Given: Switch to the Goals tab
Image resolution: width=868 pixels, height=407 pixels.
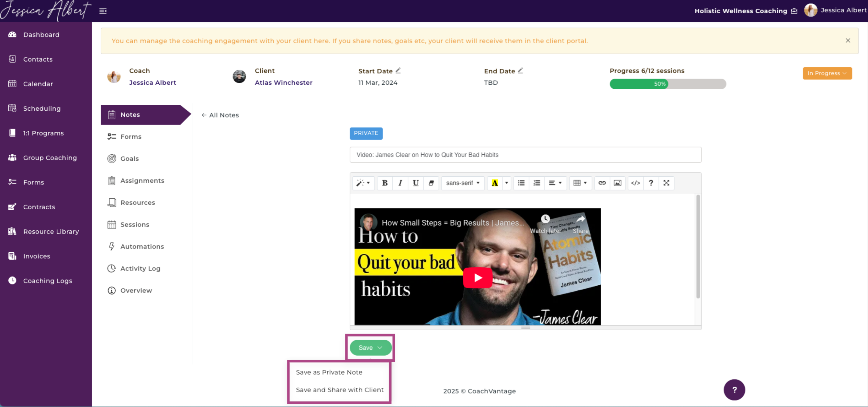Looking at the screenshot, I should tap(123, 158).
